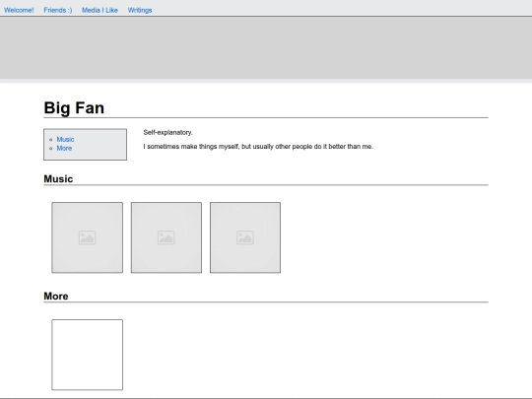The height and width of the screenshot is (399, 532).
Task: Click the blank area of the top navigation bar
Action: coord(339,8)
